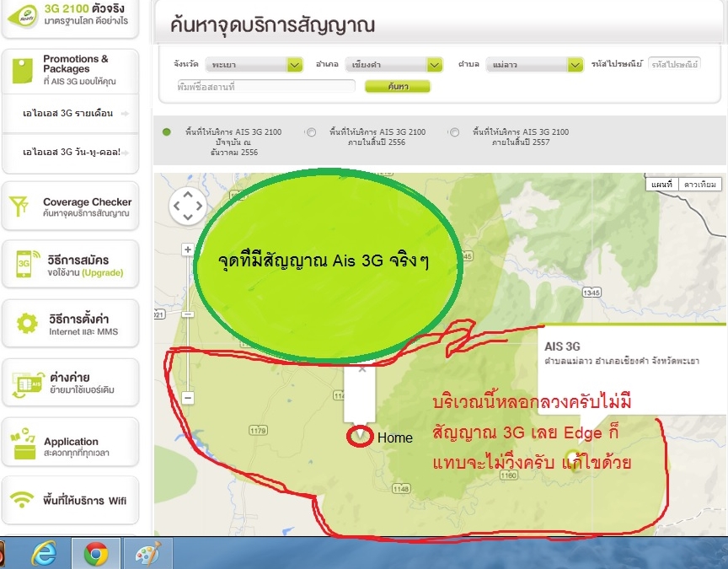This screenshot has height=569, width=728.
Task: Click the Application music notes icon
Action: (24, 443)
